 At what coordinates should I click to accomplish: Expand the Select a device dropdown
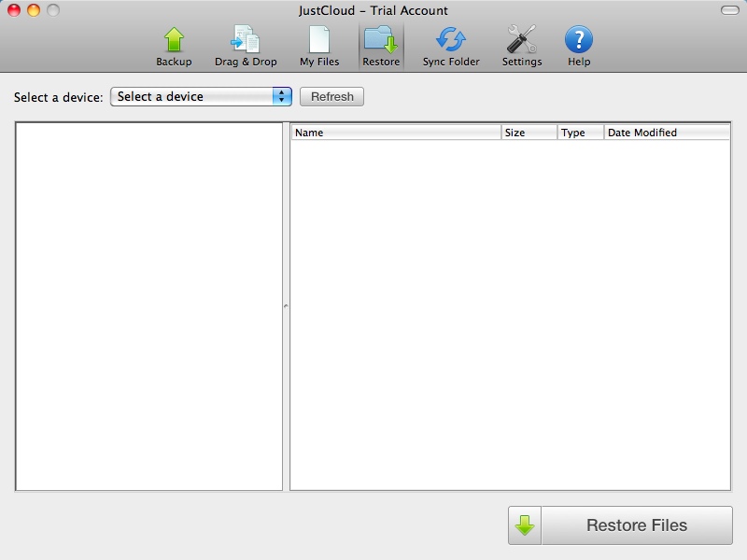tap(201, 96)
